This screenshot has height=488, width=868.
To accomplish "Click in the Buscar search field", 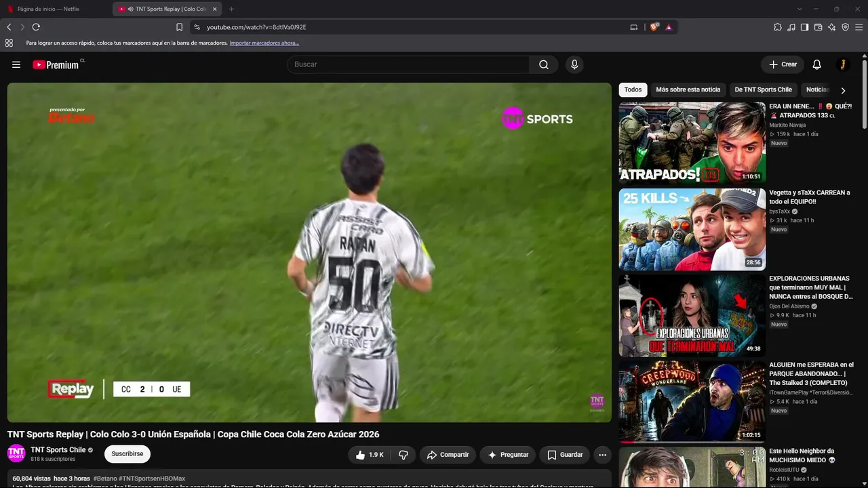I will 408,64.
